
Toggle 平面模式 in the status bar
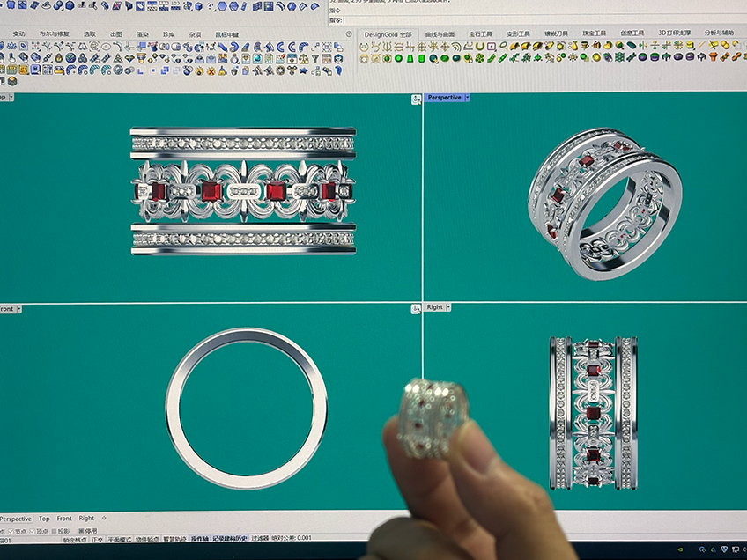coord(119,539)
